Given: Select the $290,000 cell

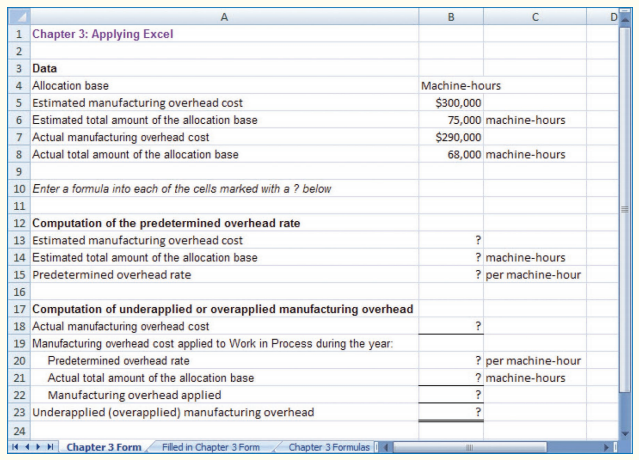Looking at the screenshot, I should 451,137.
